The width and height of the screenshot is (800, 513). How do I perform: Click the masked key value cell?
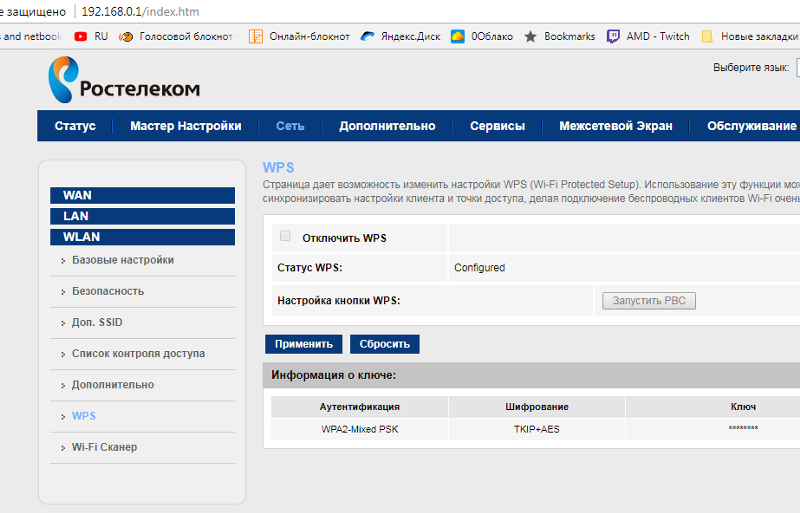[743, 428]
